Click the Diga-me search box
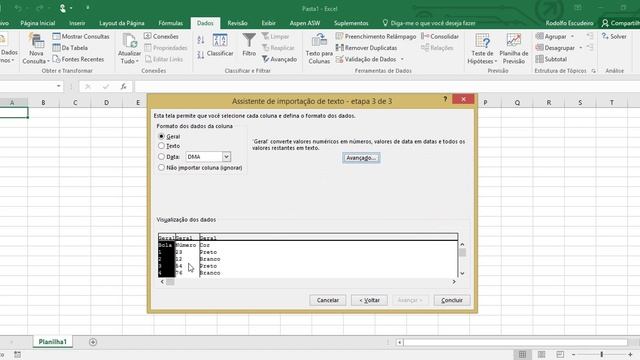The image size is (640, 360). point(429,23)
